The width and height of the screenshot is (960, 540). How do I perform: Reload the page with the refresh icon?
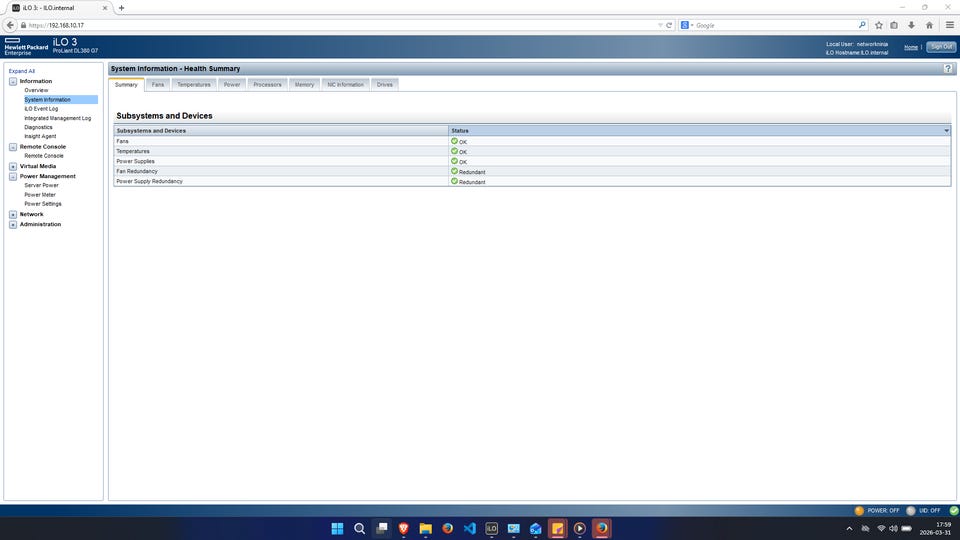coord(669,25)
